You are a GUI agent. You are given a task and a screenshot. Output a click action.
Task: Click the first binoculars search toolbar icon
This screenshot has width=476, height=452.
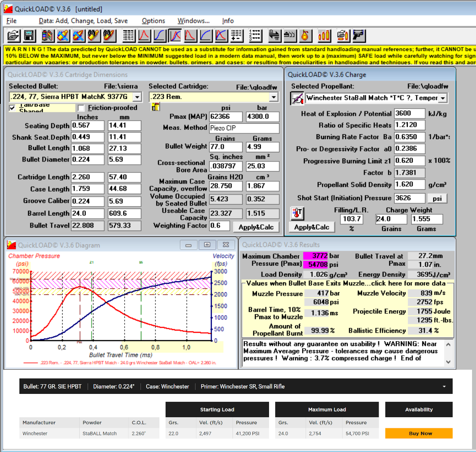pyautogui.click(x=94, y=36)
